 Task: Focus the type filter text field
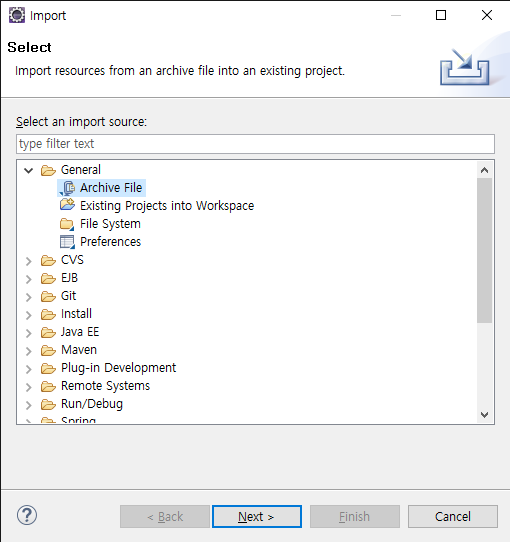point(255,144)
